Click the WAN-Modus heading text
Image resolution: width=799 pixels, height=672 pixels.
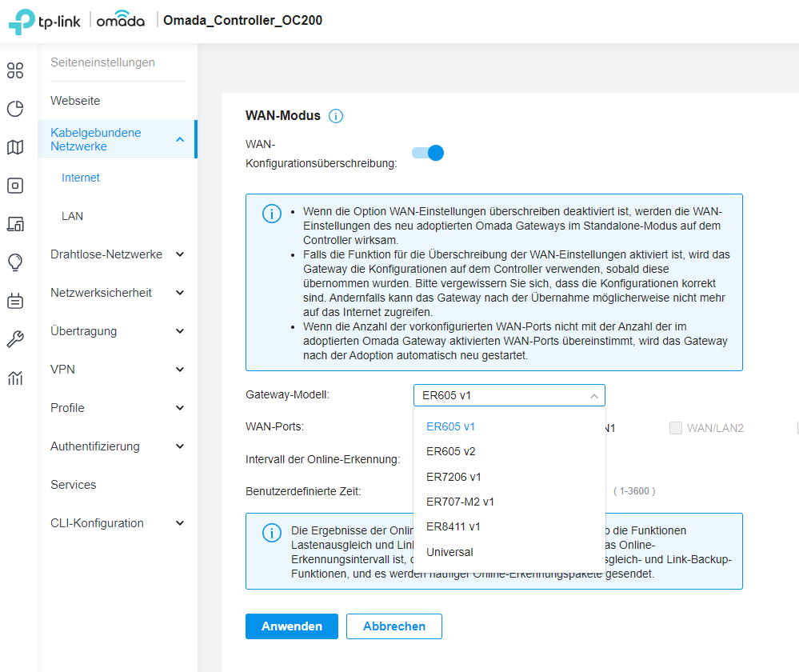(283, 116)
